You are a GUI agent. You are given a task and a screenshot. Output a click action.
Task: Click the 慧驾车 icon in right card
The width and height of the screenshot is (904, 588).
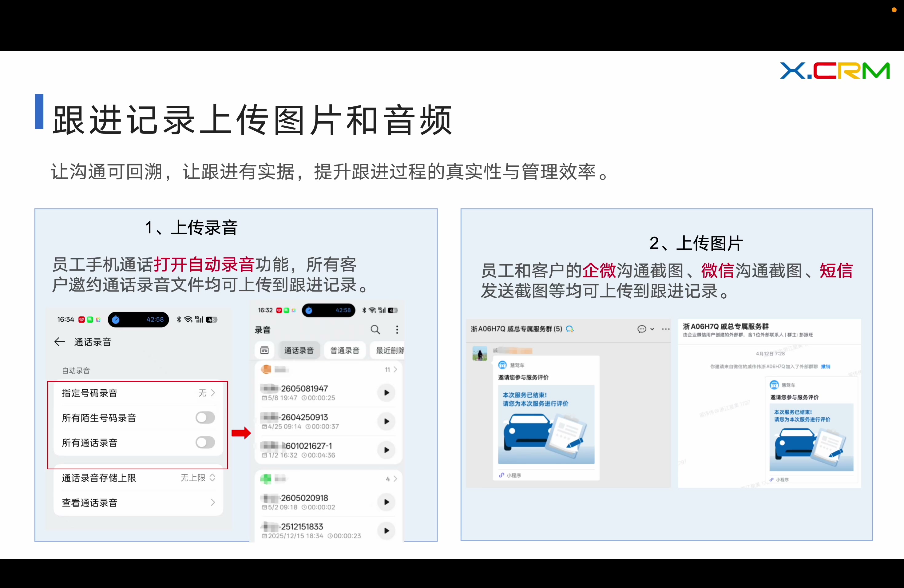click(774, 385)
